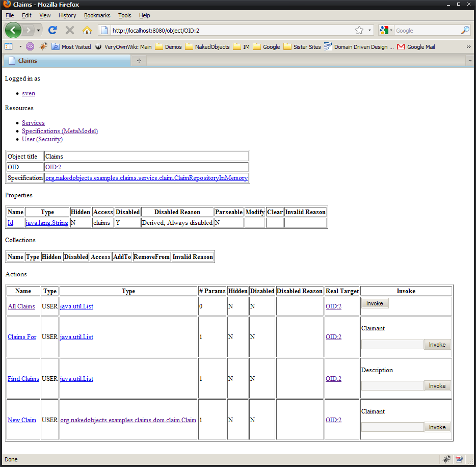Stop loading with the X icon
Screen dimensions: 476x467
pos(70,30)
